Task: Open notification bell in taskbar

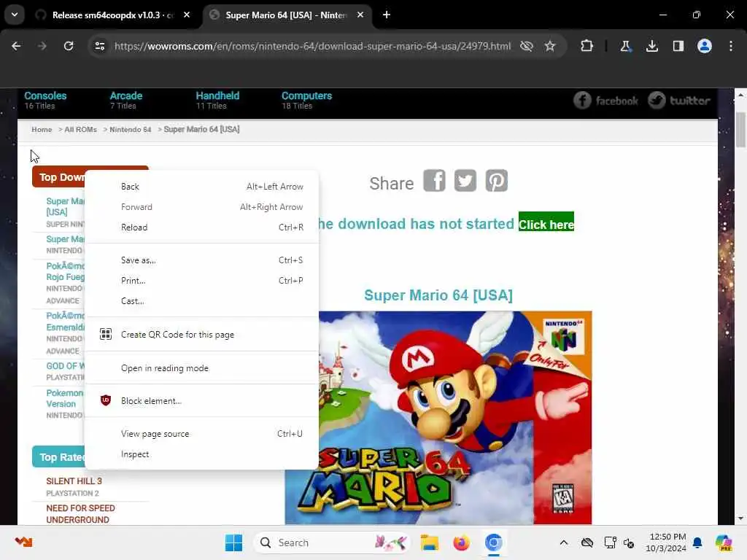Action: [697, 542]
